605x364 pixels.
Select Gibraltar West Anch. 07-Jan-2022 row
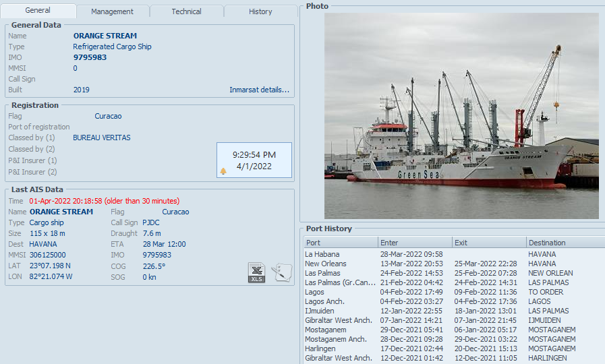coord(454,320)
